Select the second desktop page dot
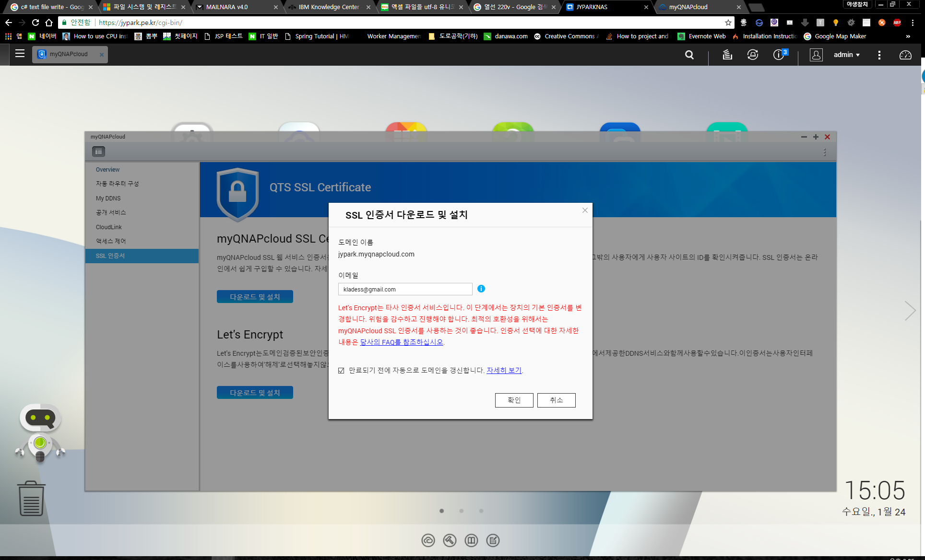The image size is (925, 560). point(461,511)
